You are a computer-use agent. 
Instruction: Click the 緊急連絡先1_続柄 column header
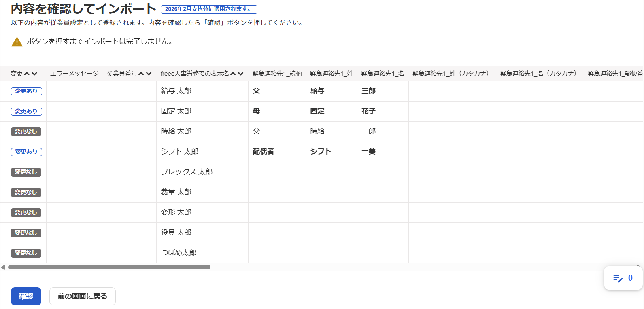(277, 74)
